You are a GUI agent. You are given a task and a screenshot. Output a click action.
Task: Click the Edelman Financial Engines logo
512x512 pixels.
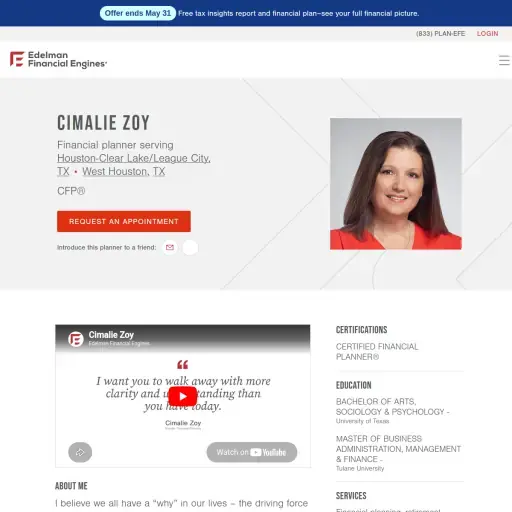58,60
